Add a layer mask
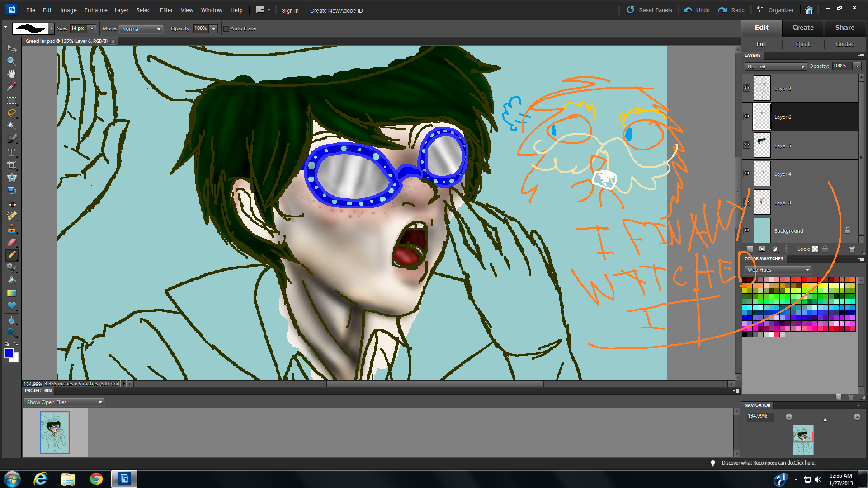Viewport: 868px width, 488px height. [x=762, y=249]
